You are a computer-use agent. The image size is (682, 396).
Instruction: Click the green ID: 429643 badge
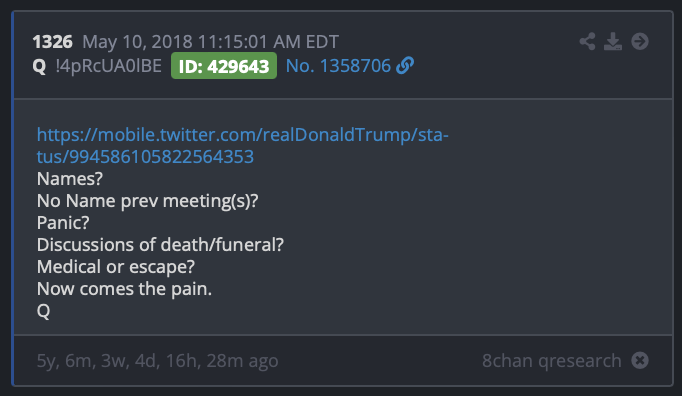224,66
